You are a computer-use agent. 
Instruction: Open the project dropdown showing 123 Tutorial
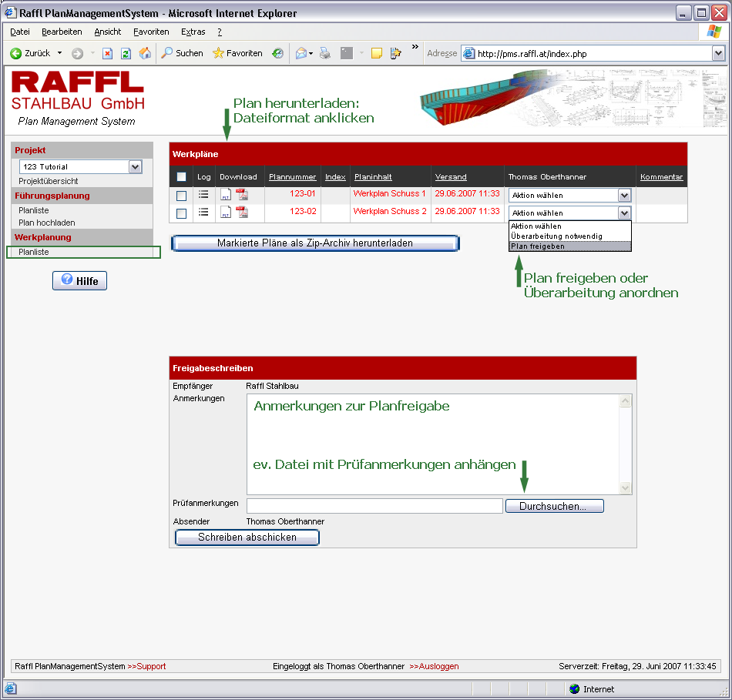(136, 166)
